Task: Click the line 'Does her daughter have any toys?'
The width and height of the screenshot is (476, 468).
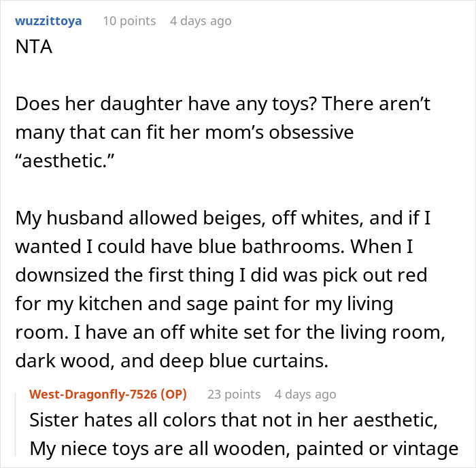Action: (222, 105)
